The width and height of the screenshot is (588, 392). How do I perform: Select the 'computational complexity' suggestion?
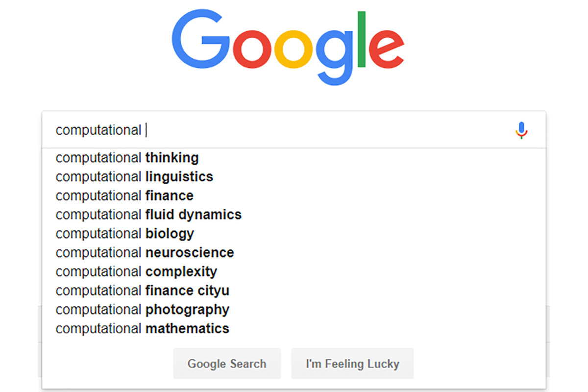(x=294, y=271)
